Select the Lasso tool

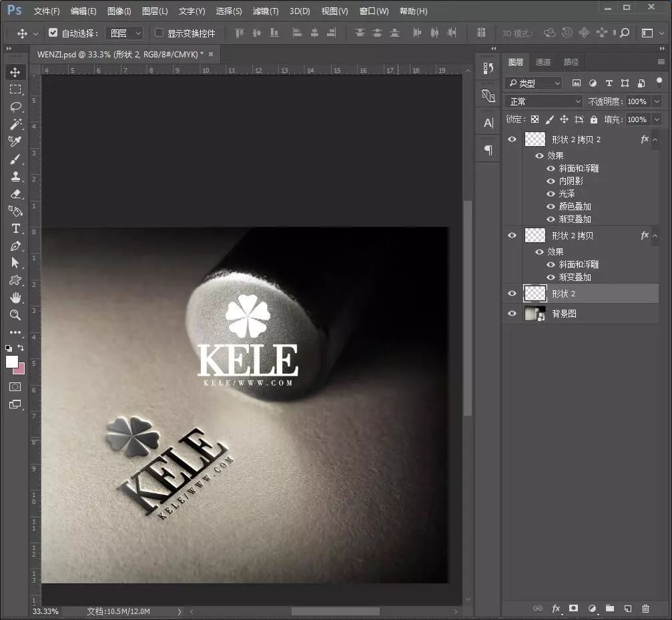[15, 107]
